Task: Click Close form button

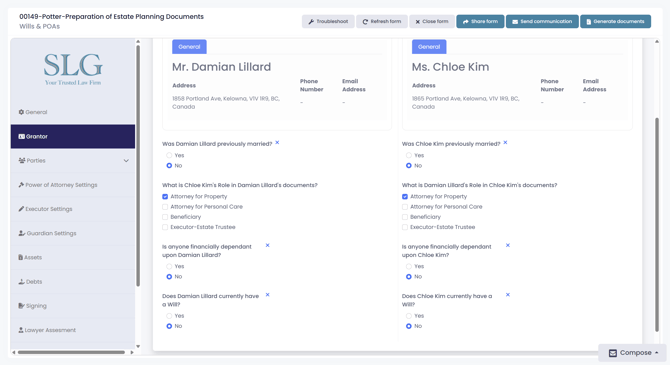Action: (x=432, y=21)
